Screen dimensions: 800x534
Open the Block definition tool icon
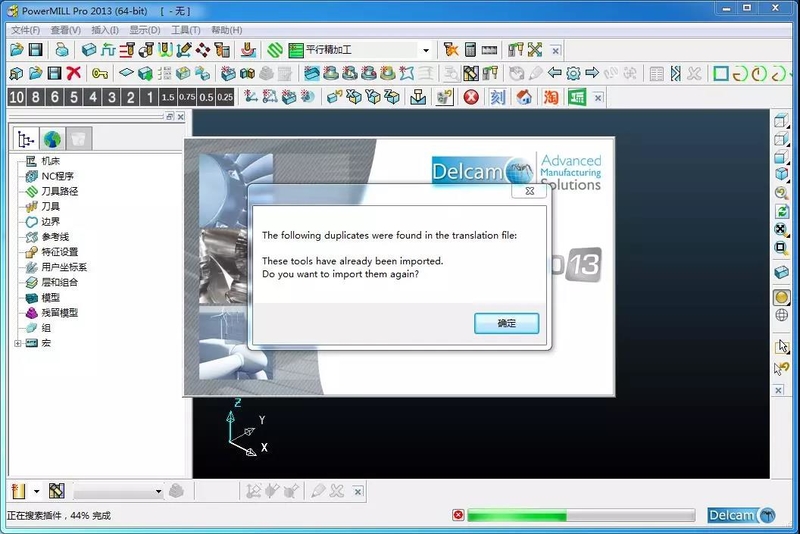[89, 49]
